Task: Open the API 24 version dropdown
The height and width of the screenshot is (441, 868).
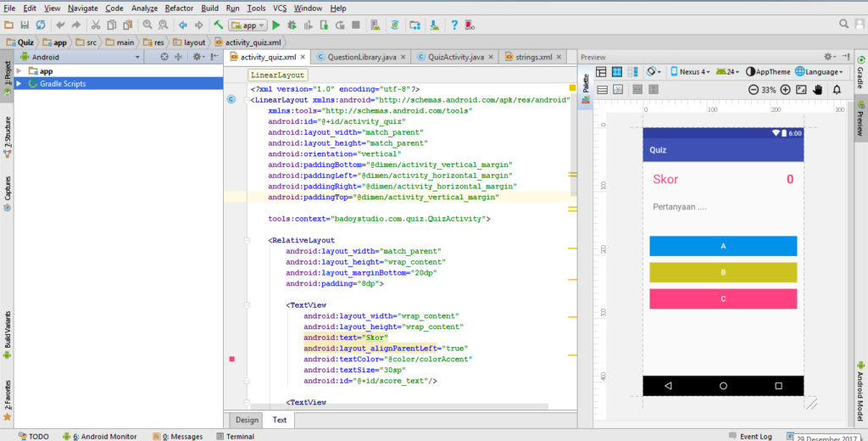Action: [x=728, y=72]
